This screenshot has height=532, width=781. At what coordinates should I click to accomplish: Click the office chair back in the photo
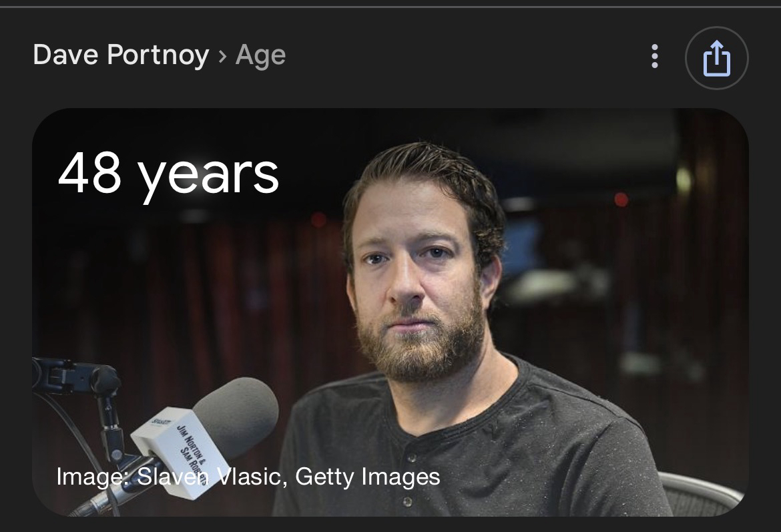click(702, 493)
